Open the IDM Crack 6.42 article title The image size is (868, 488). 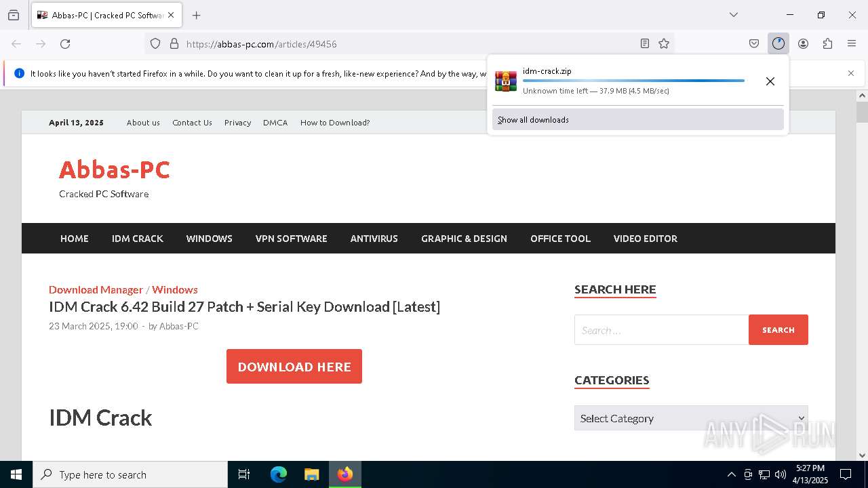244,307
